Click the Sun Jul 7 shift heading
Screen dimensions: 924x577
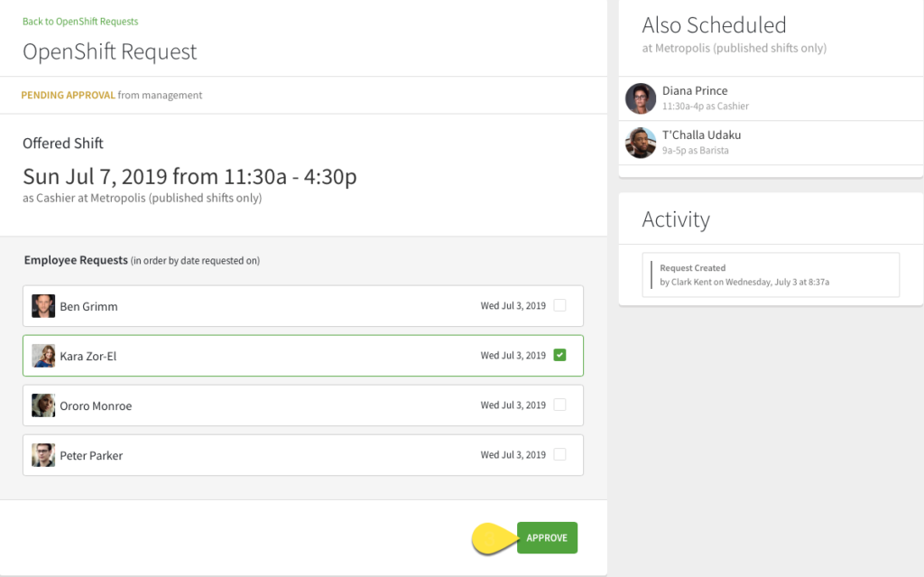click(189, 177)
